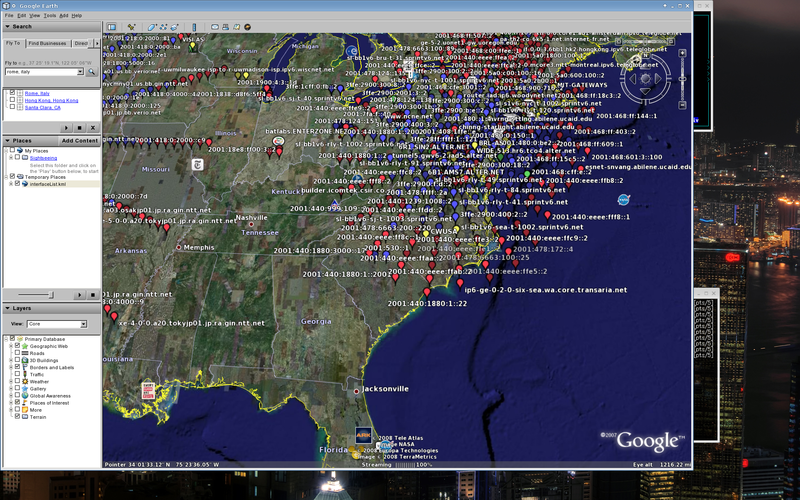This screenshot has width=800, height=500.
Task: Open the Edit menu
Action: [x=21, y=16]
